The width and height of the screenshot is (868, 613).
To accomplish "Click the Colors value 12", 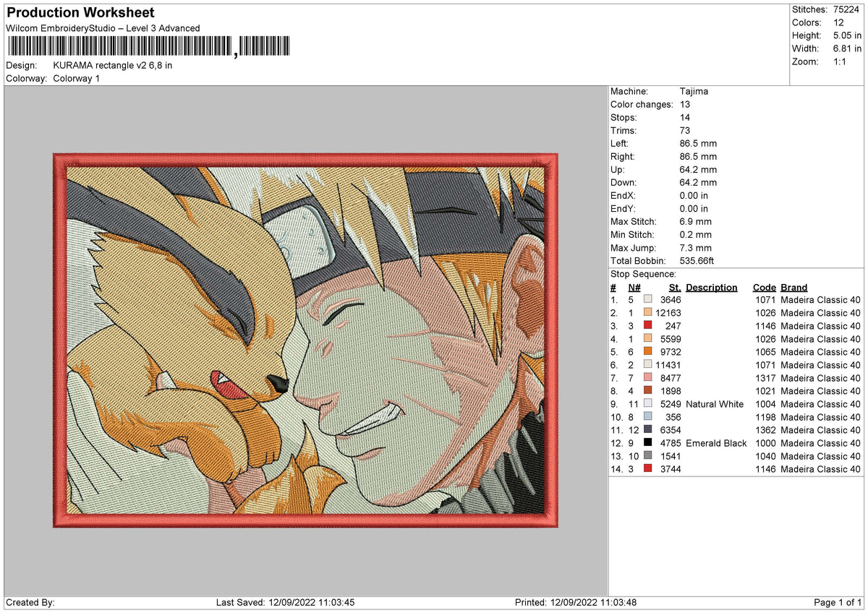I will [838, 22].
